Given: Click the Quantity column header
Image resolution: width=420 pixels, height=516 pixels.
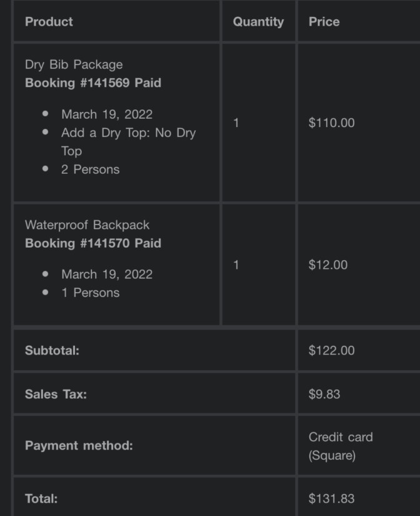Looking at the screenshot, I should pyautogui.click(x=258, y=21).
